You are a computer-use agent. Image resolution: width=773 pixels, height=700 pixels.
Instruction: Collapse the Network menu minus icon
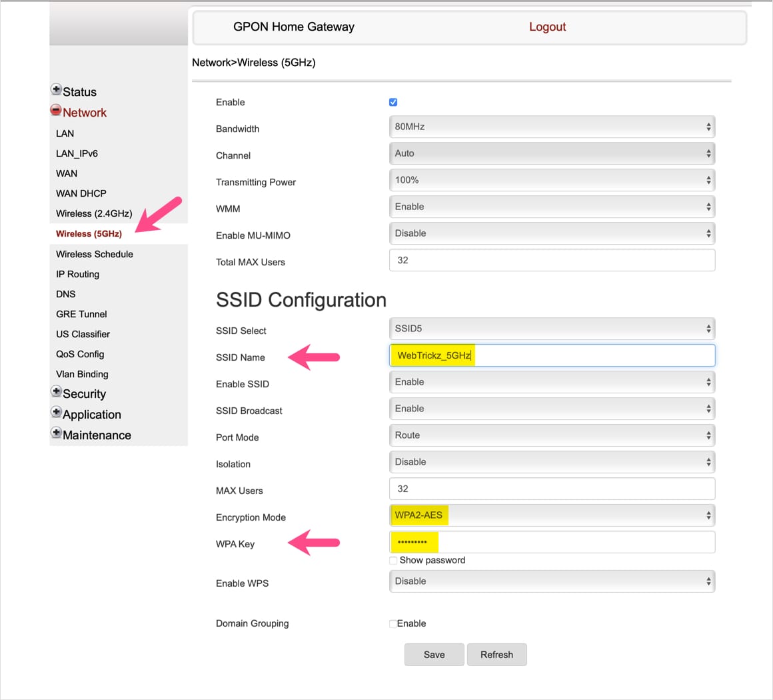56,110
